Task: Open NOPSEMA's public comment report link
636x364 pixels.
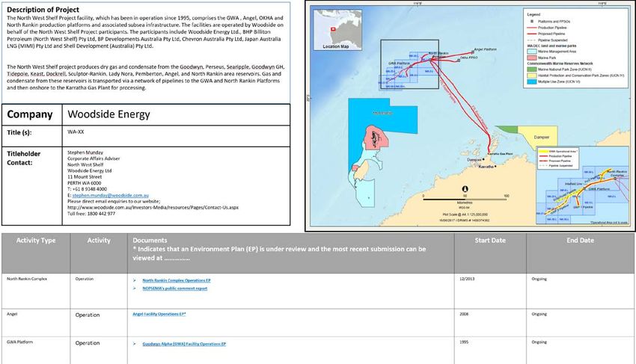Action: coord(175,289)
